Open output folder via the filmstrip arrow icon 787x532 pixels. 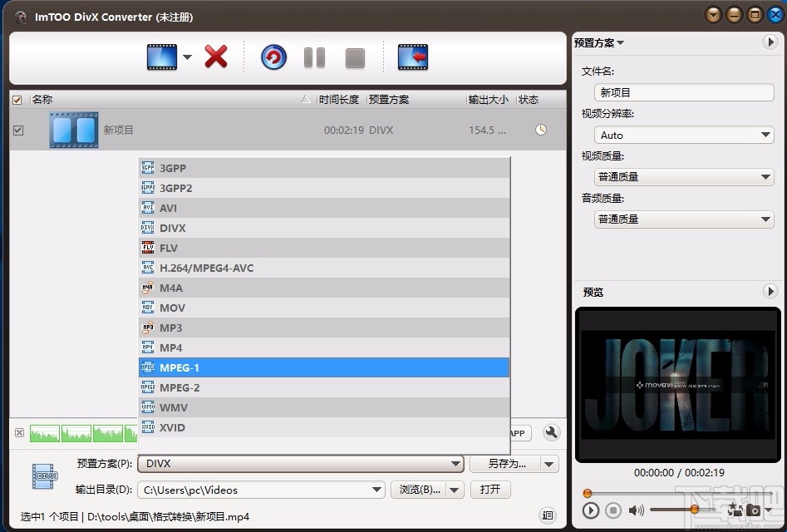(x=411, y=57)
